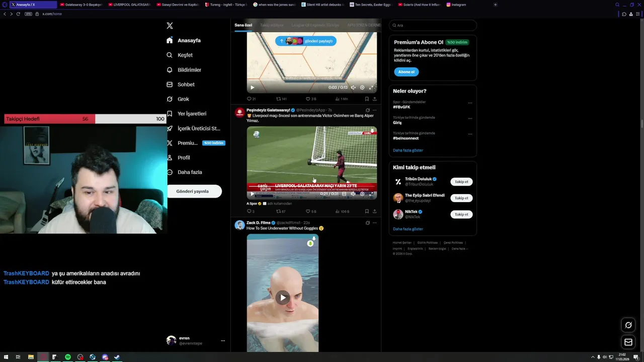Viewport: 644px width, 362px height.
Task: Open the Keşfet search page
Action: (x=180, y=55)
